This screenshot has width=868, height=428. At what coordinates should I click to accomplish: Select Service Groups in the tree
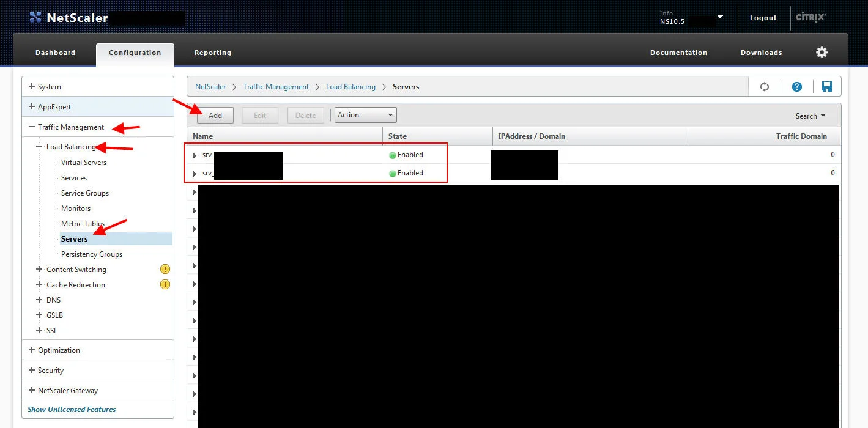tap(85, 193)
